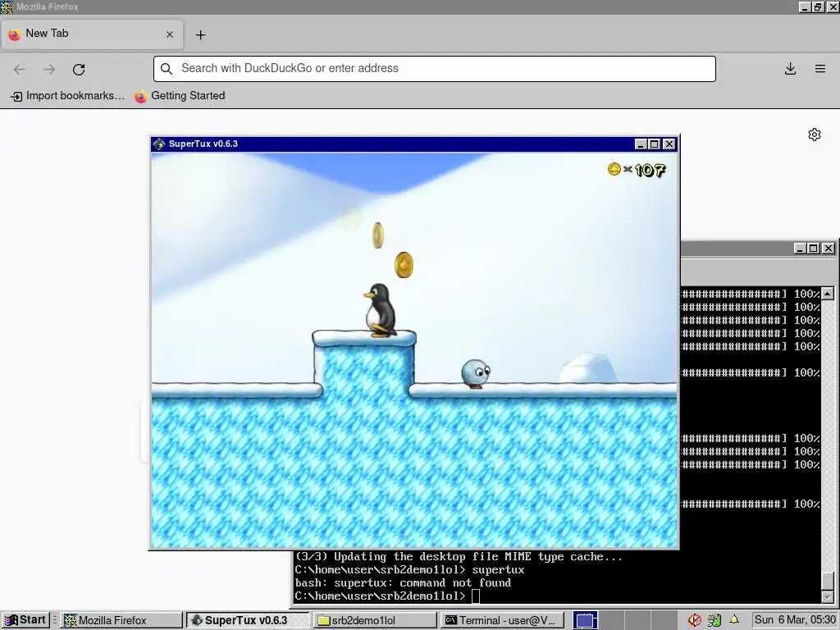
Task: Maximize the Terminal window
Action: [813, 248]
